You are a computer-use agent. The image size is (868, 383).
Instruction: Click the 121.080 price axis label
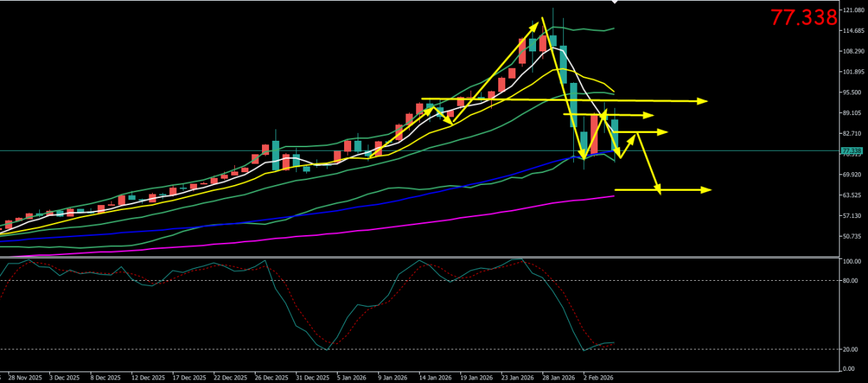pos(854,11)
